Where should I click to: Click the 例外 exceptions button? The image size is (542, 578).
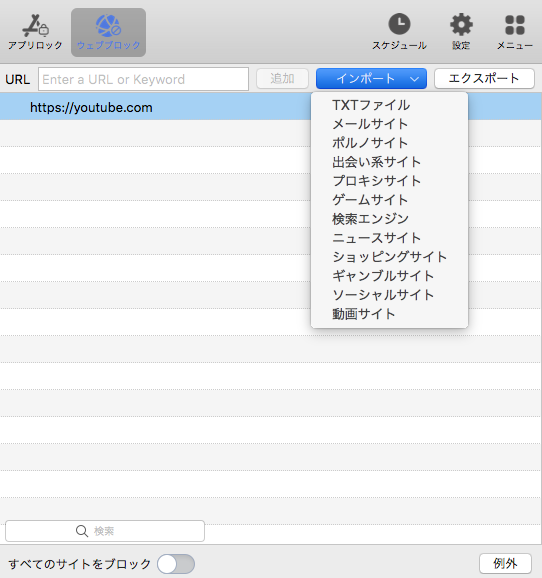pyautogui.click(x=505, y=564)
